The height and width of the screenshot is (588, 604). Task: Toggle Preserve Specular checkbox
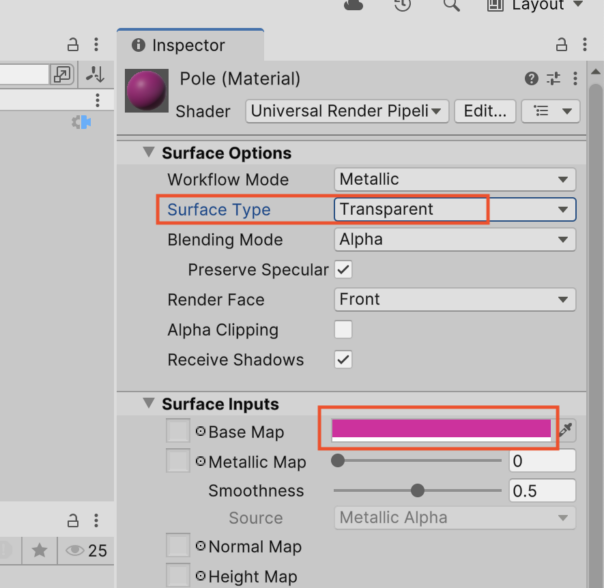(x=343, y=270)
